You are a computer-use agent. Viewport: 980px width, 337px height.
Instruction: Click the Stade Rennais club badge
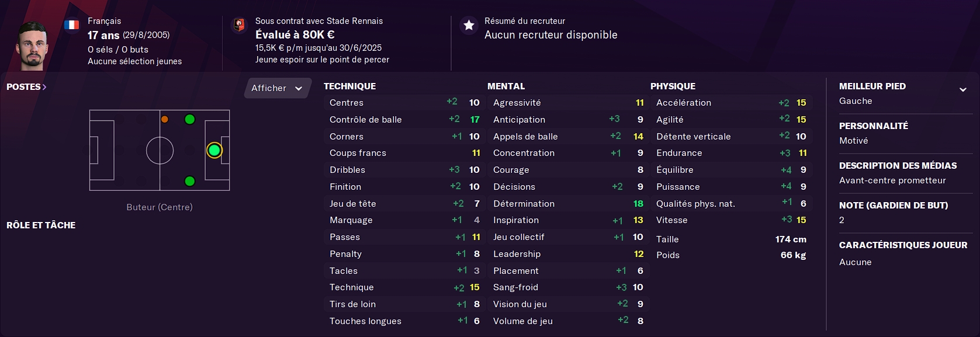[x=239, y=25]
